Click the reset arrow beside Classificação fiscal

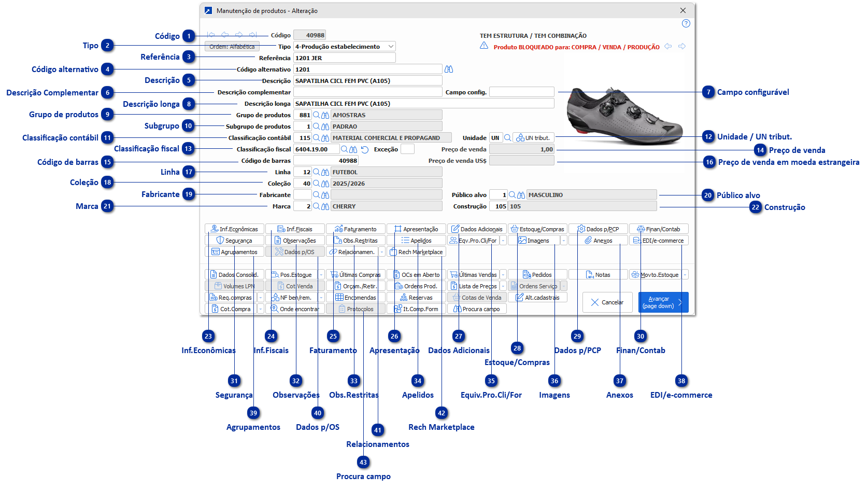click(365, 149)
